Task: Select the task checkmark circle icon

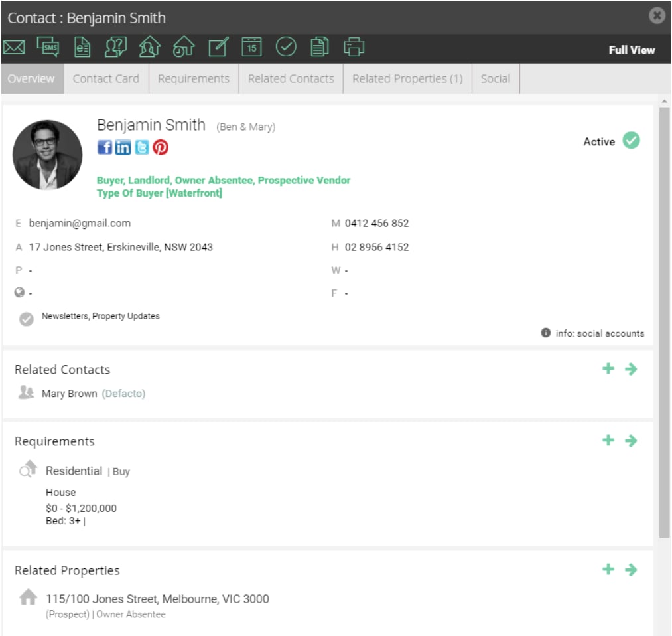Action: [286, 46]
